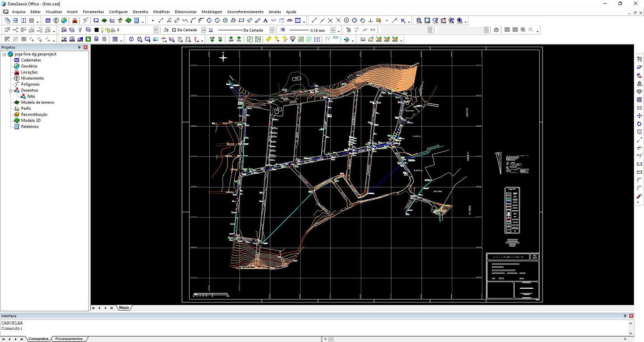This screenshot has width=644, height=342.
Task: Select the text tool (letter A icon)
Action: (265, 21)
